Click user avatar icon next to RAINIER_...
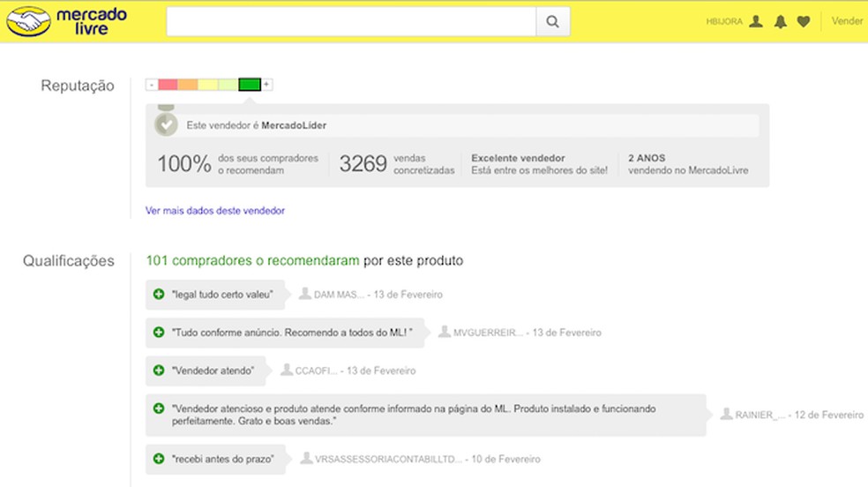Viewport: 868px width, 487px height. coord(726,414)
